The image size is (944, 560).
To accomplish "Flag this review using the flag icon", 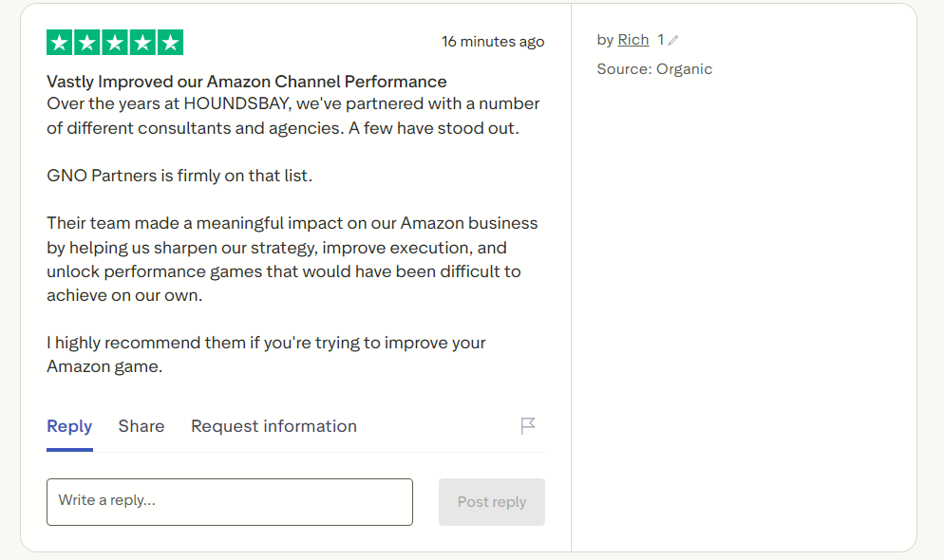I will click(527, 426).
